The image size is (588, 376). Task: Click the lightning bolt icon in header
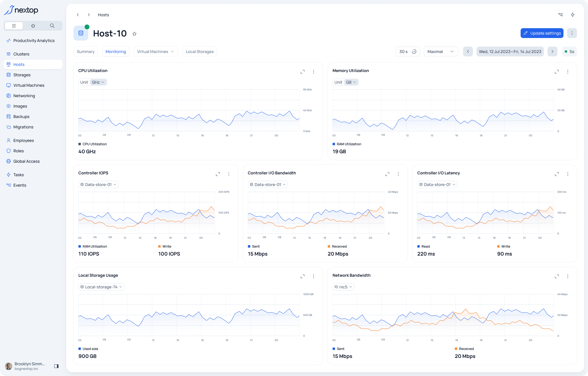[573, 15]
